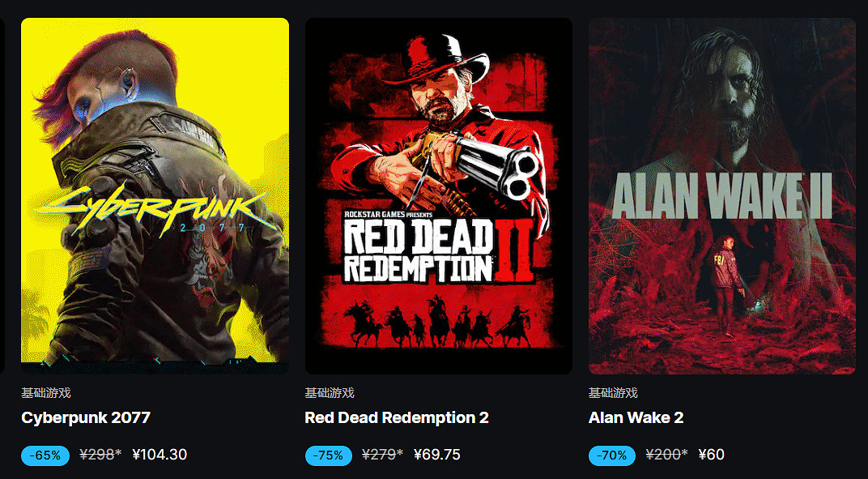Click the Cyberpunk 2077 title link
Viewport: 868px width, 479px height.
click(86, 417)
